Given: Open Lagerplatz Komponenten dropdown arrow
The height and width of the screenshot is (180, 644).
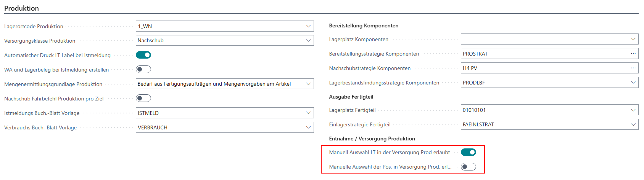Looking at the screenshot, I should coord(633,39).
